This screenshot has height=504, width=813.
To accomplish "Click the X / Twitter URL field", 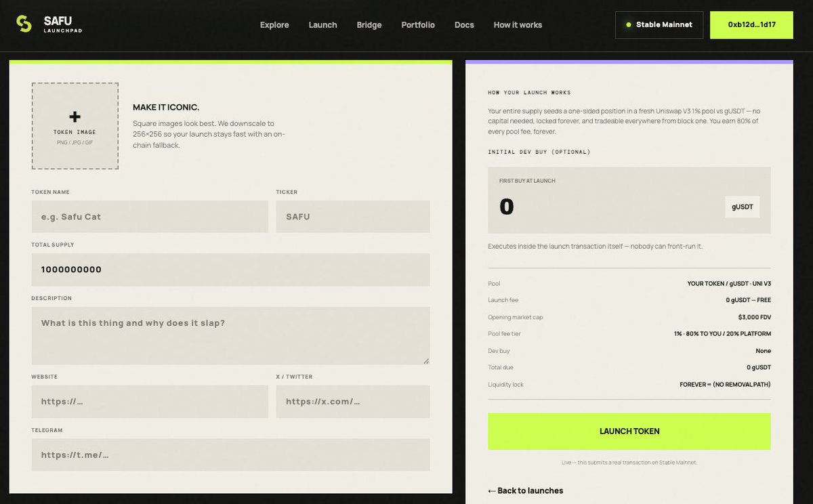I will 353,402.
